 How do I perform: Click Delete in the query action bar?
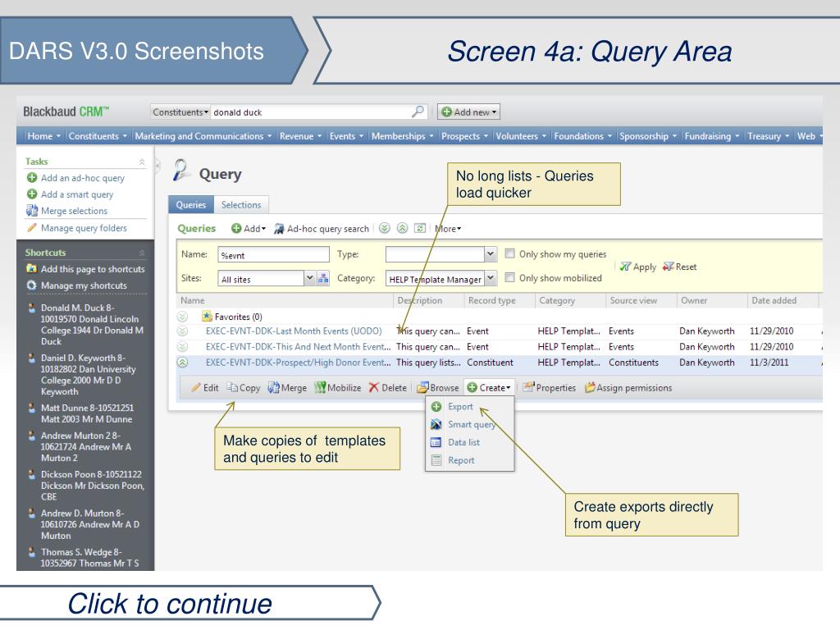[x=388, y=388]
